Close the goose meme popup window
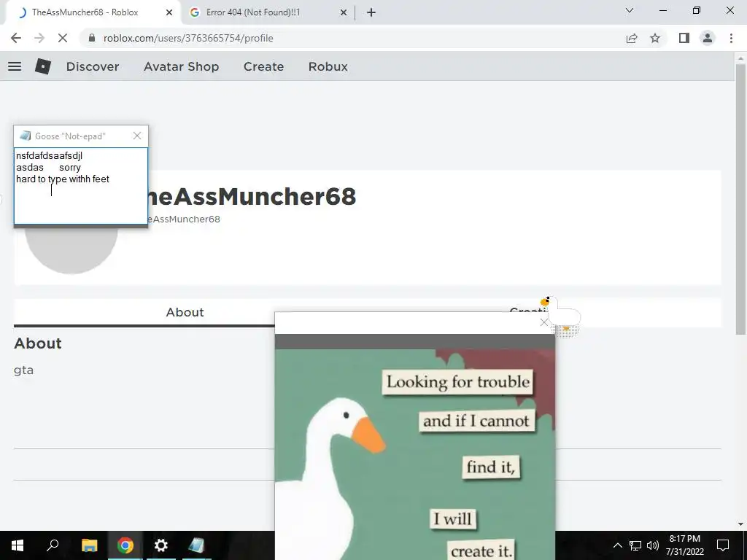This screenshot has height=560, width=747. click(544, 322)
